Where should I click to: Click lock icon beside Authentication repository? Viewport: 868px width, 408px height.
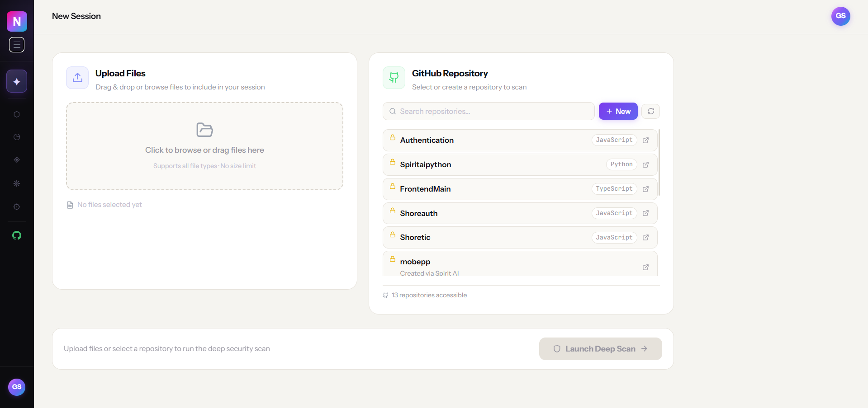tap(393, 137)
